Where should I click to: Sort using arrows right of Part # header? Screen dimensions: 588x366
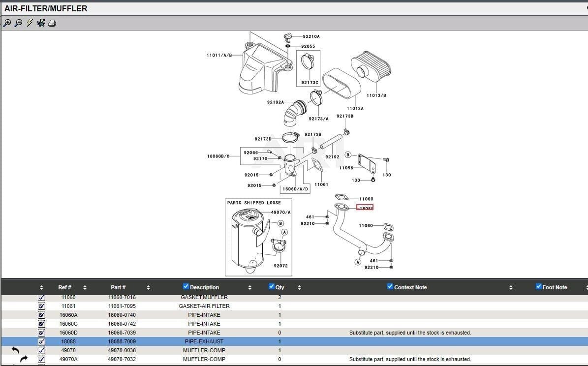click(x=148, y=287)
